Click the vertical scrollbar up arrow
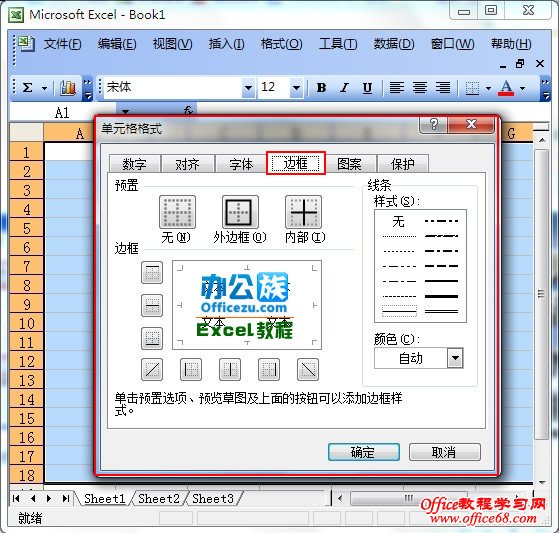This screenshot has width=559, height=533. [x=542, y=140]
